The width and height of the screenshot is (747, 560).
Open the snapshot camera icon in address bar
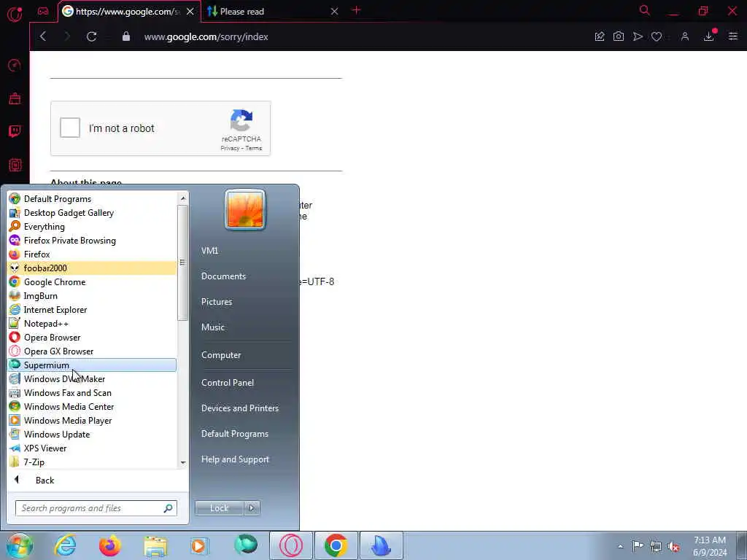tap(619, 36)
